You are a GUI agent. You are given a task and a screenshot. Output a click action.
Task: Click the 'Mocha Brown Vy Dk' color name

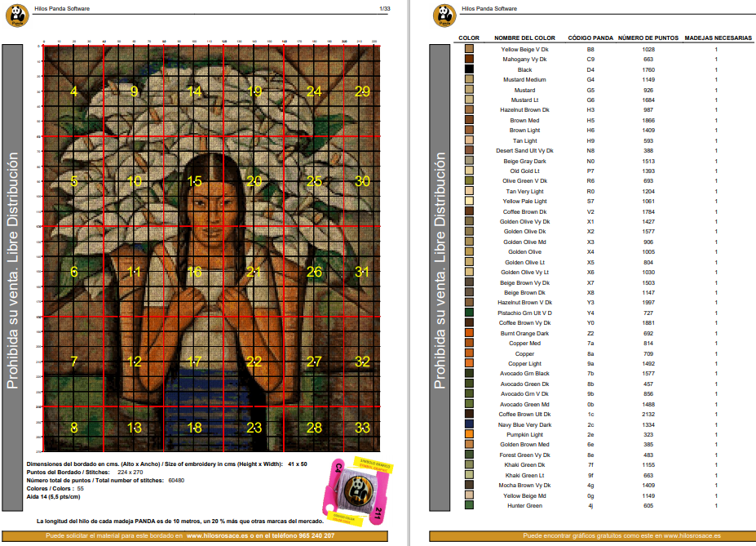tap(524, 486)
